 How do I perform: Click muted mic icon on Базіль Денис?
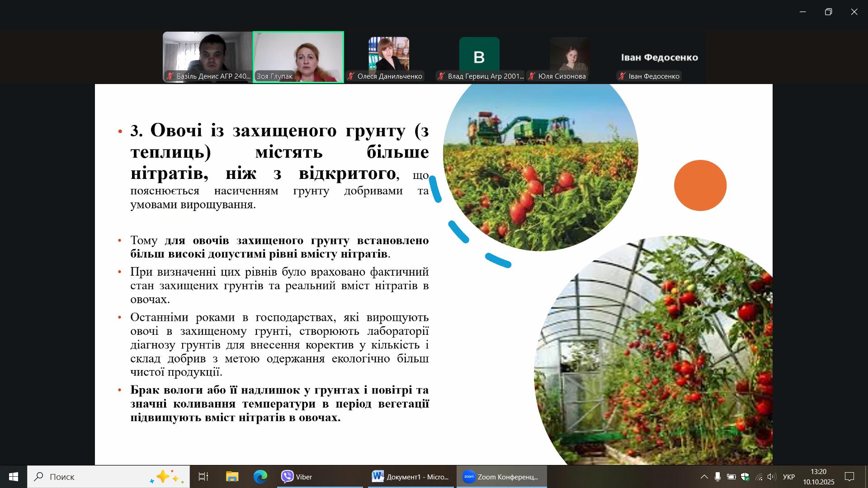[x=170, y=76]
